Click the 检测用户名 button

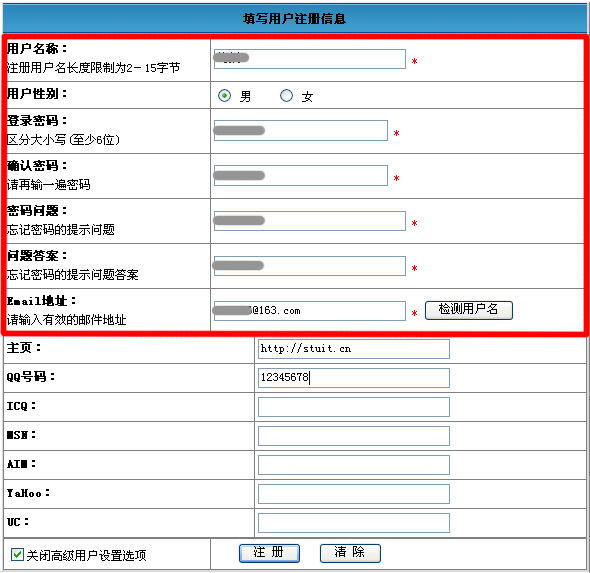point(468,310)
